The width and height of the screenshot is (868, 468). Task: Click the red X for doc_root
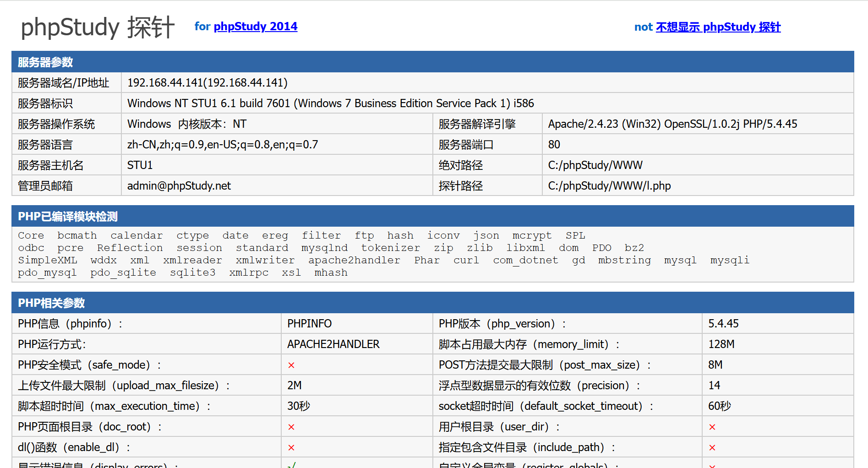click(x=291, y=427)
